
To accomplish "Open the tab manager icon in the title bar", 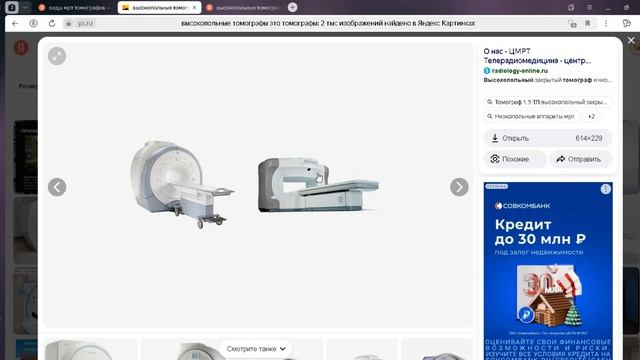I will point(571,7).
